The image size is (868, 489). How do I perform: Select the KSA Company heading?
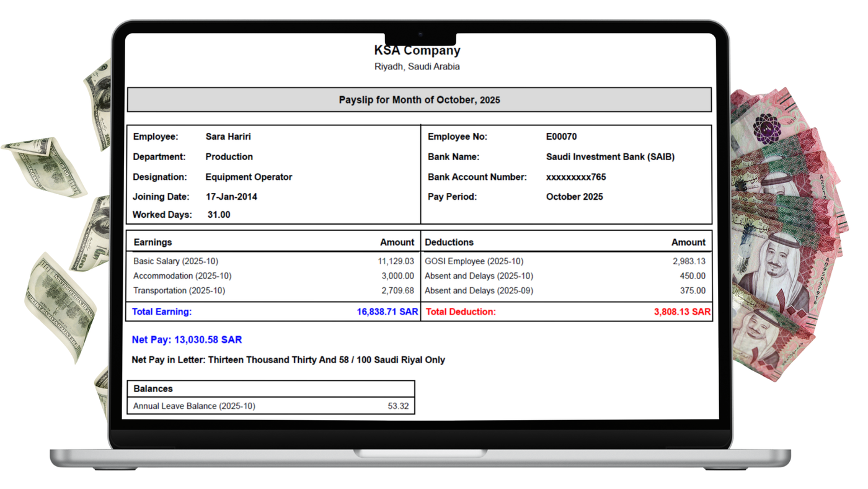pos(417,50)
